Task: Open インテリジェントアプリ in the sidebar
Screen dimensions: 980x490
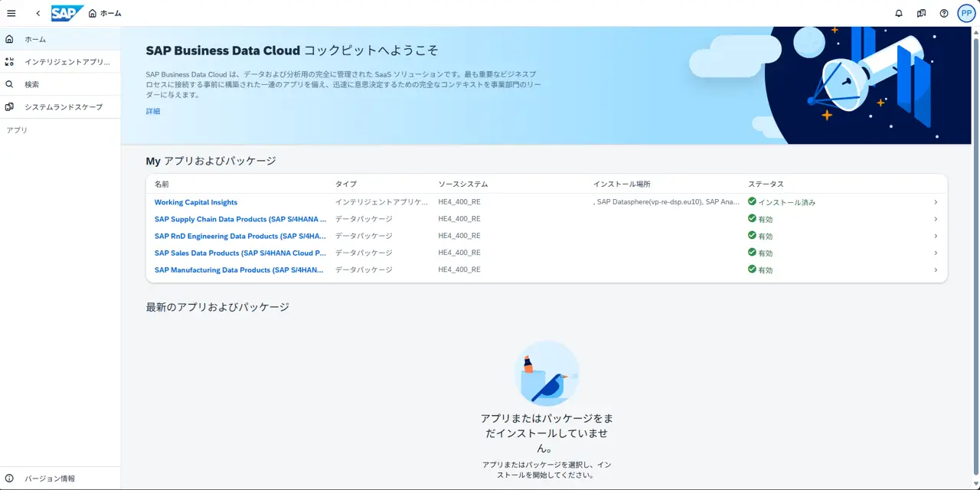Action: coord(67,62)
